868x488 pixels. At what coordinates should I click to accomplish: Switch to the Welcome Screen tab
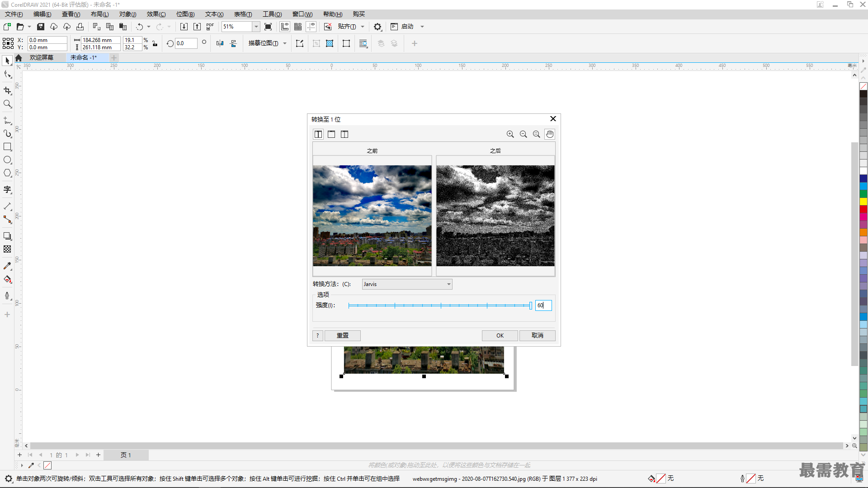42,57
